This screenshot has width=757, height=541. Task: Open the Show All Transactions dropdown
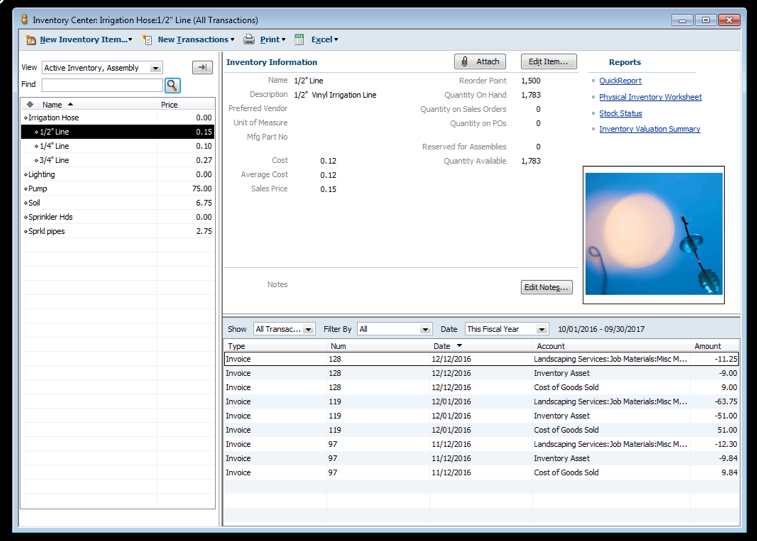tap(284, 329)
